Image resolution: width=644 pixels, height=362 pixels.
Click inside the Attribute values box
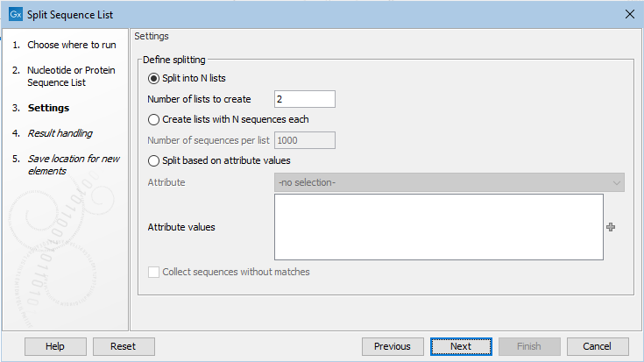click(438, 227)
